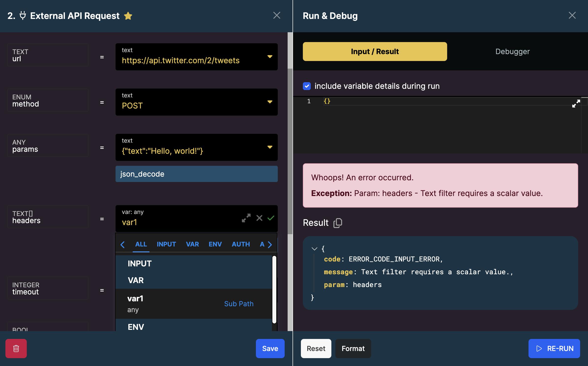Collapse the result JSON object

(314, 249)
